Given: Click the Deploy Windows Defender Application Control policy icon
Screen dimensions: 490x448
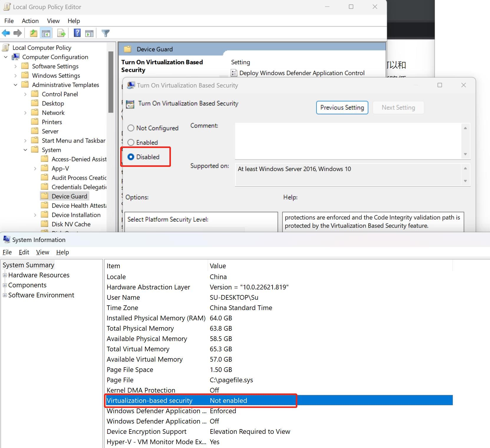Looking at the screenshot, I should [x=234, y=73].
